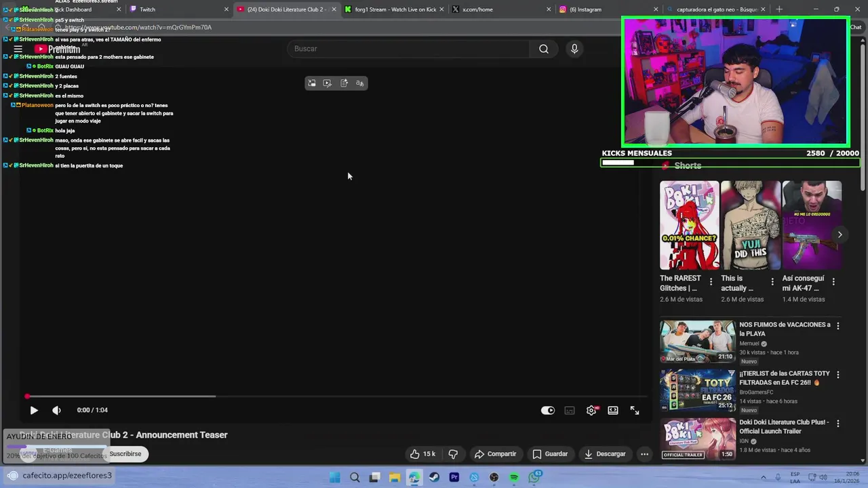The image size is (868, 488).
Task: Click the notes/summary overlay icon on video
Action: point(344,83)
